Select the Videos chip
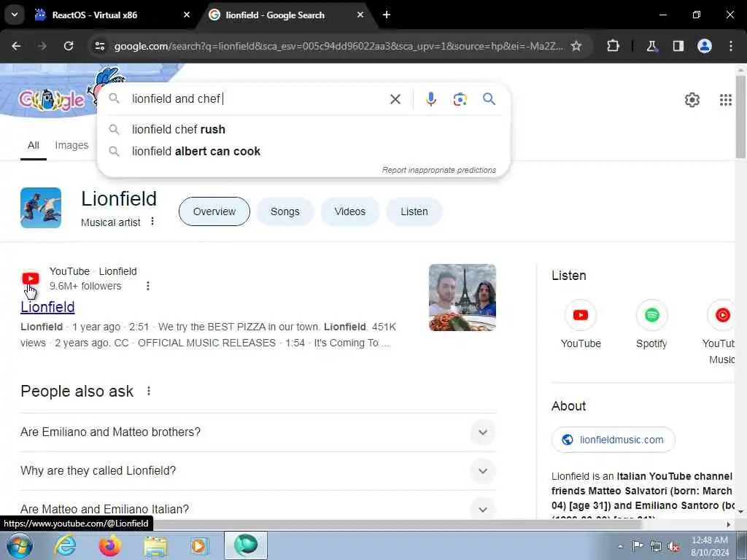Screen dimensions: 747x560 point(350,211)
